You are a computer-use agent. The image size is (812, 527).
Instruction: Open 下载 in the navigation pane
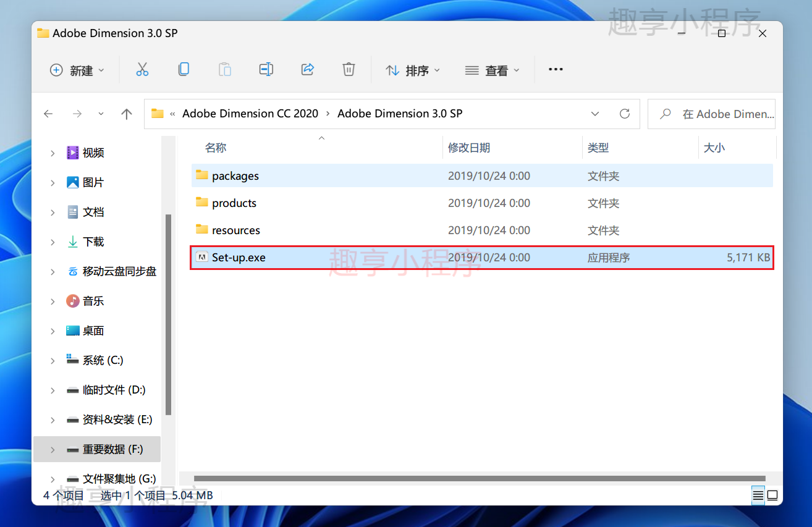(93, 242)
